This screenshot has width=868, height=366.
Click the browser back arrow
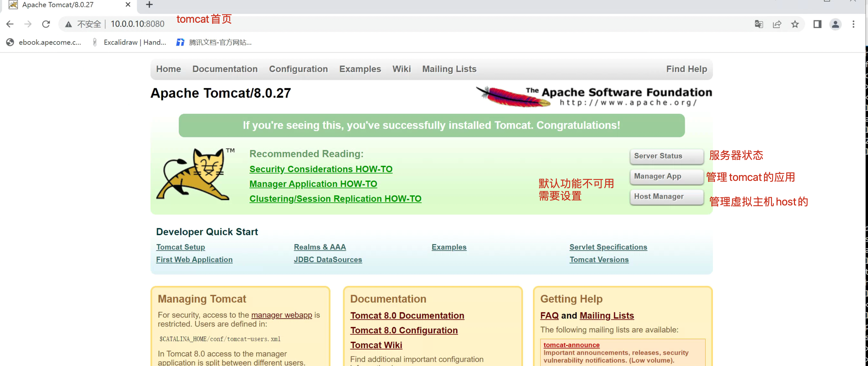(x=10, y=24)
